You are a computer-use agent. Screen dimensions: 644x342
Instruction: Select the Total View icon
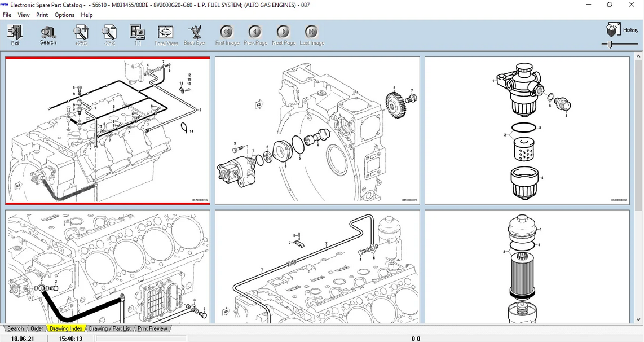click(165, 35)
